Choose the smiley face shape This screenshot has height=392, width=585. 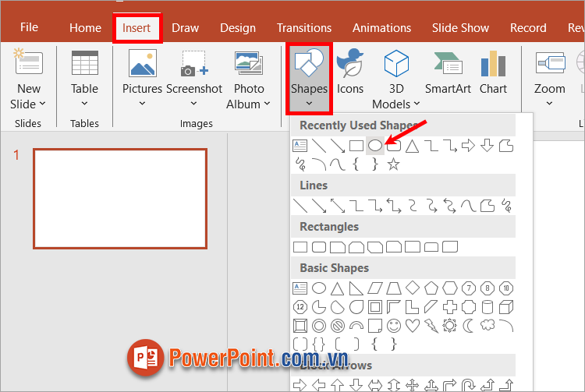(x=394, y=325)
